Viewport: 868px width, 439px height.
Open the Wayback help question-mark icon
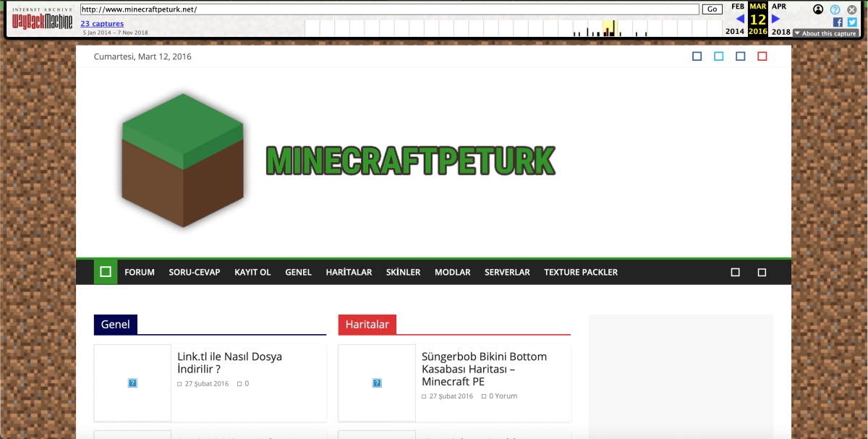point(835,9)
